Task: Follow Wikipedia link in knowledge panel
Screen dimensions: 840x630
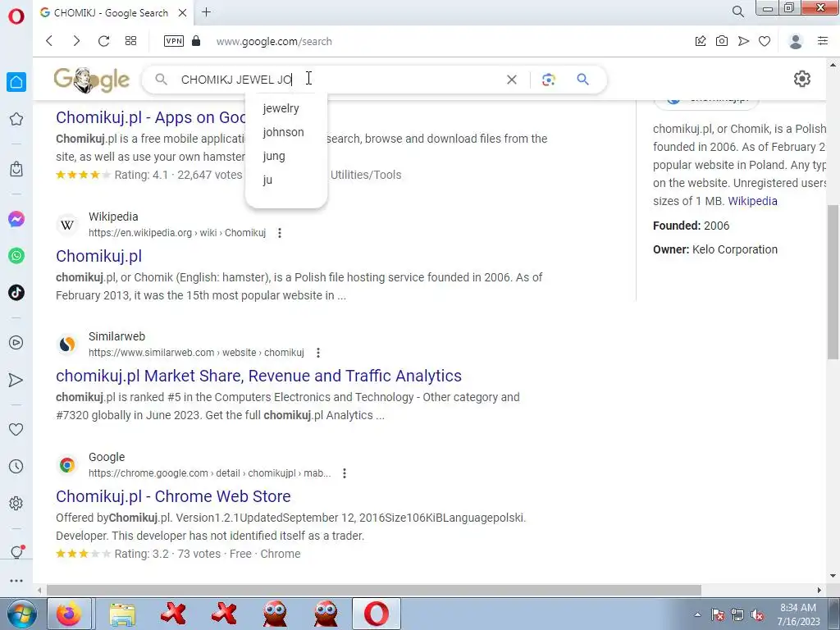Action: coord(752,201)
